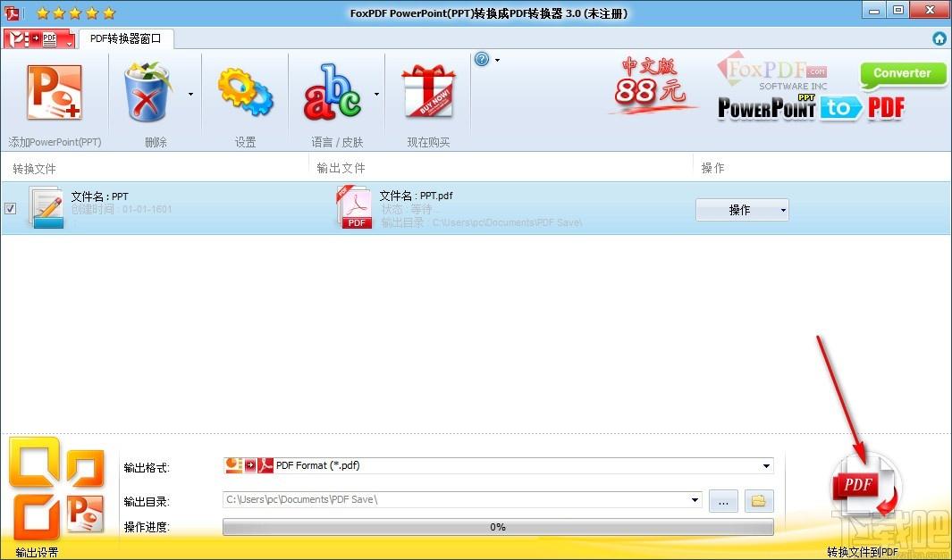Screen dimensions: 952x560
Task: Click the green Converter badge
Action: click(x=902, y=74)
